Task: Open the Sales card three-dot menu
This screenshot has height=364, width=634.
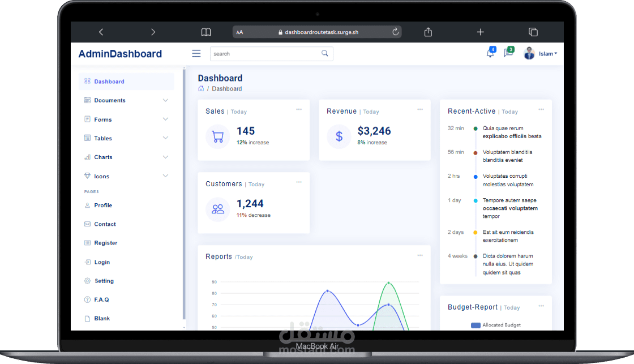Action: 299,109
